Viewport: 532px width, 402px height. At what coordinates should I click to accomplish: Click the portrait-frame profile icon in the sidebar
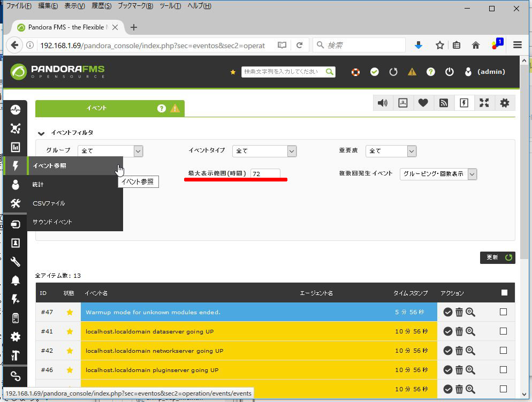(x=16, y=243)
